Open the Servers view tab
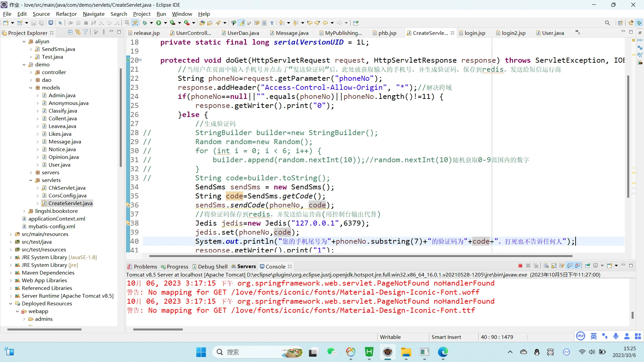This screenshot has height=362, width=644. (x=246, y=266)
